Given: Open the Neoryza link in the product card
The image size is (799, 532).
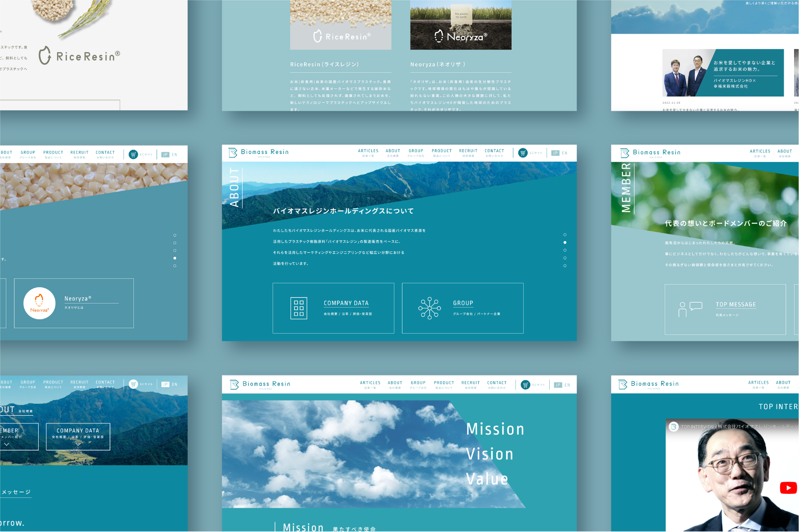Looking at the screenshot, I should (x=78, y=299).
